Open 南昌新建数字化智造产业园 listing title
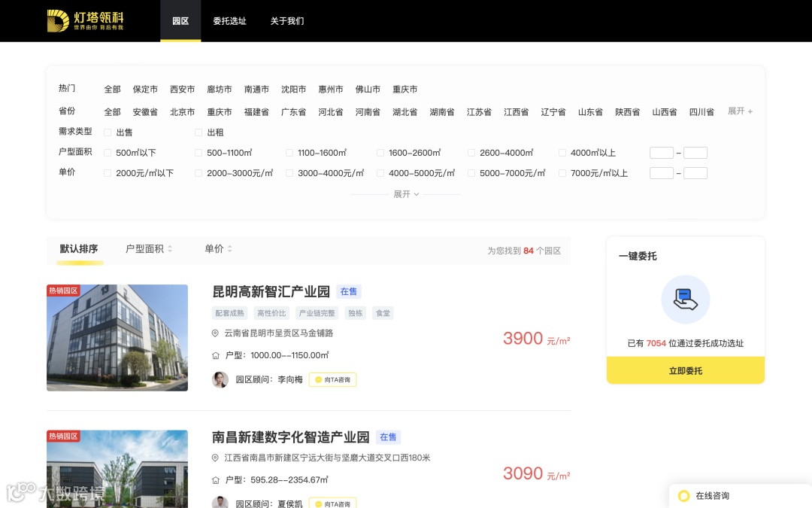Screen dimensions: 812x508 pyautogui.click(x=290, y=437)
